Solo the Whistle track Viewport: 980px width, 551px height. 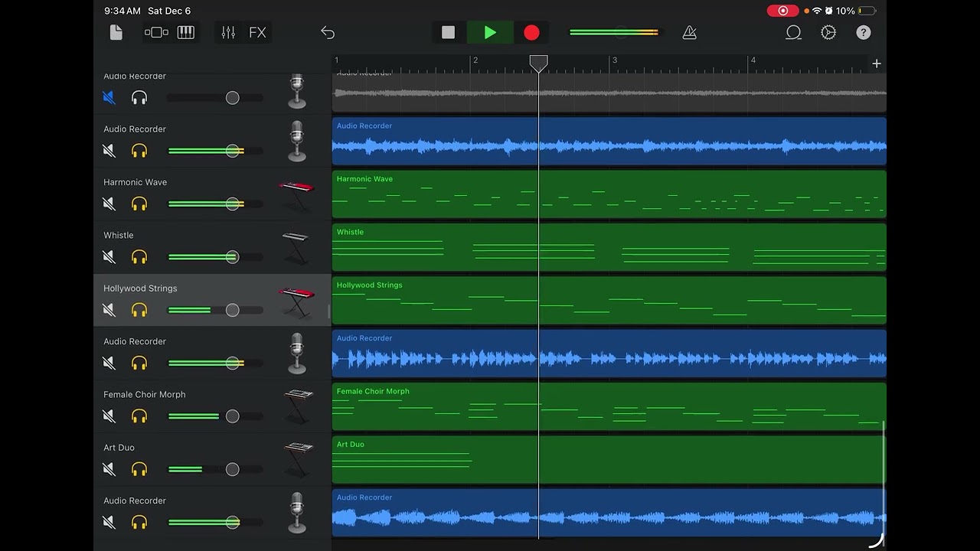coord(139,257)
